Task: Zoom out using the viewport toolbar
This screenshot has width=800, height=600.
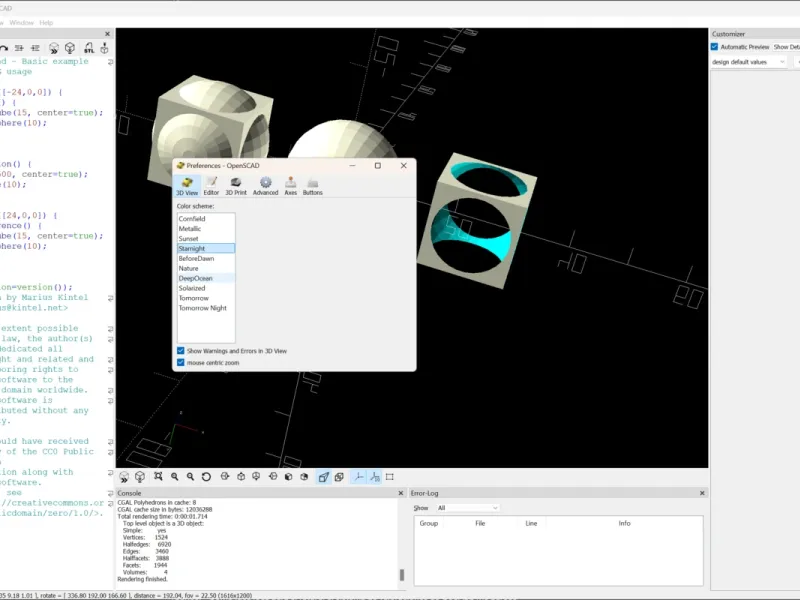Action: tap(190, 477)
